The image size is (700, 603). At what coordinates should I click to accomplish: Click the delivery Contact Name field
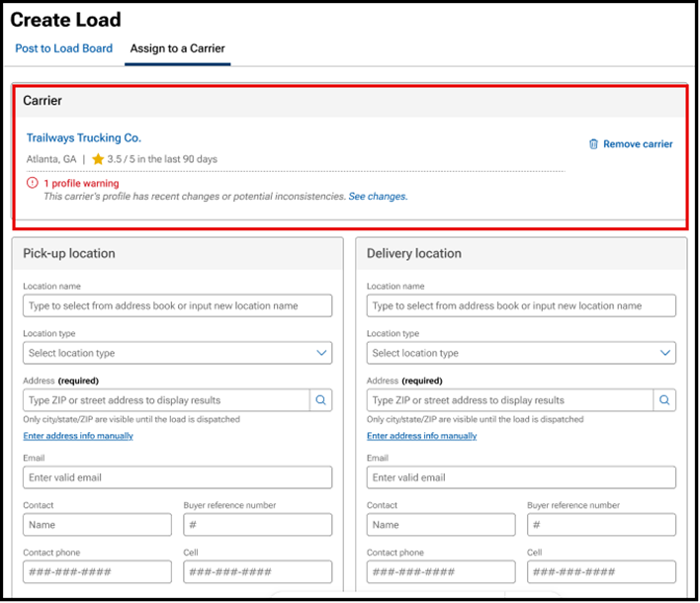[x=441, y=525]
